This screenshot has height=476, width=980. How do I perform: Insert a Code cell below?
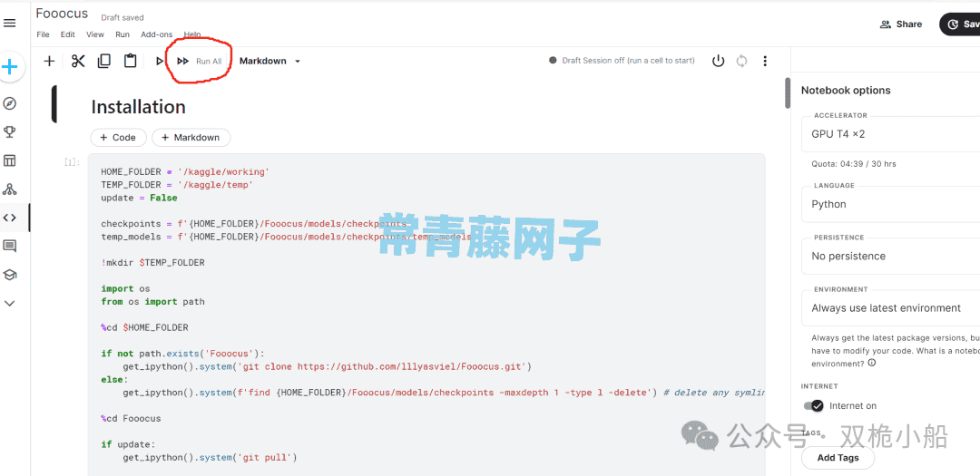point(119,138)
